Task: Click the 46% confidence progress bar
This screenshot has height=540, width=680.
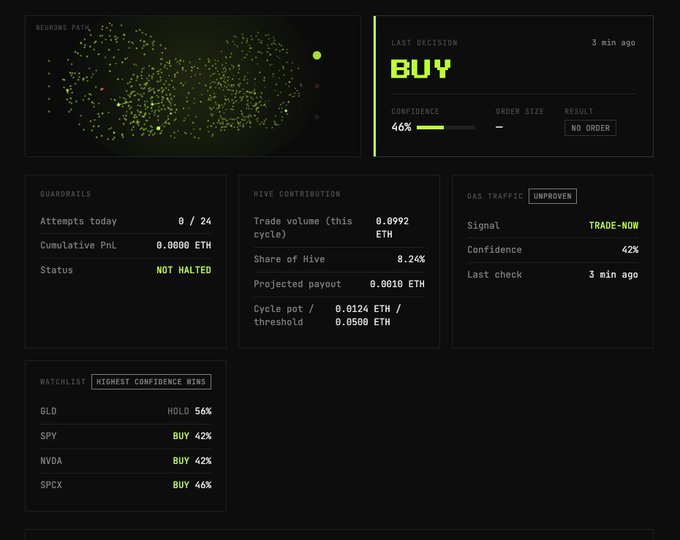Action: (x=446, y=128)
